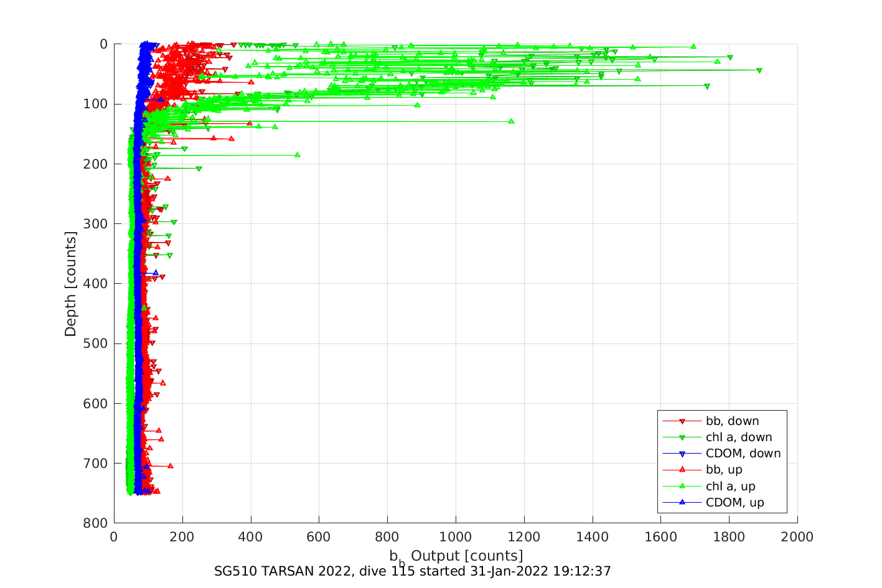Viewport: 882px width, 588px height.
Task: Click y-axis tick label 300
Action: (x=96, y=224)
